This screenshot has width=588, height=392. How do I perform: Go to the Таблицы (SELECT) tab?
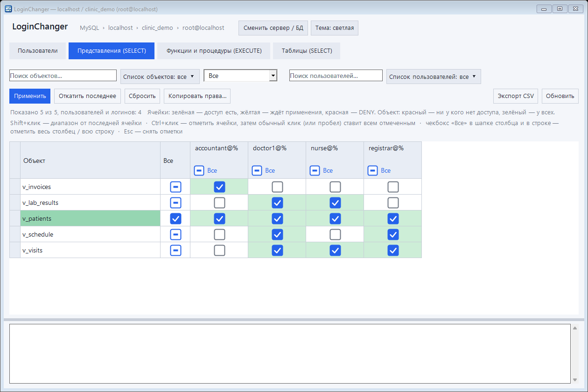coord(307,51)
